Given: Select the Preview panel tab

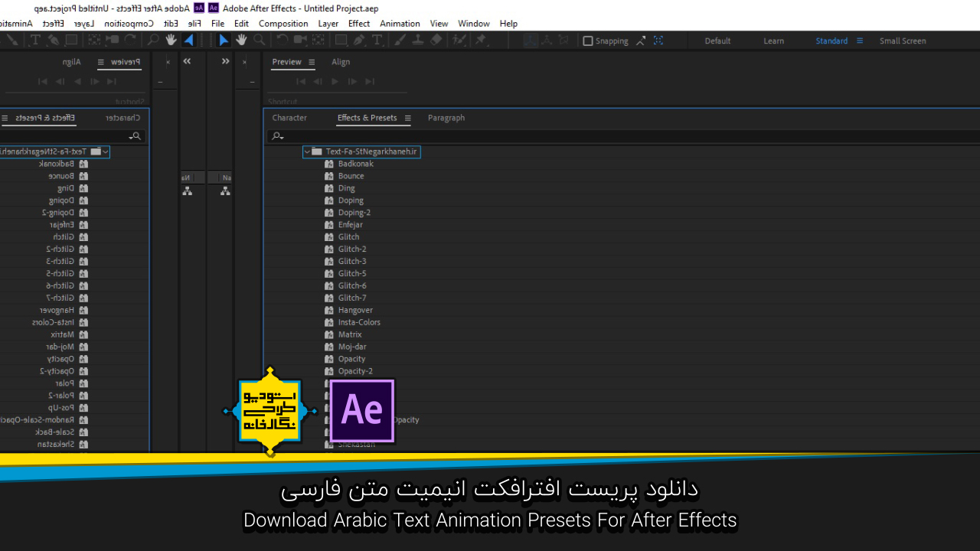Looking at the screenshot, I should [x=287, y=62].
